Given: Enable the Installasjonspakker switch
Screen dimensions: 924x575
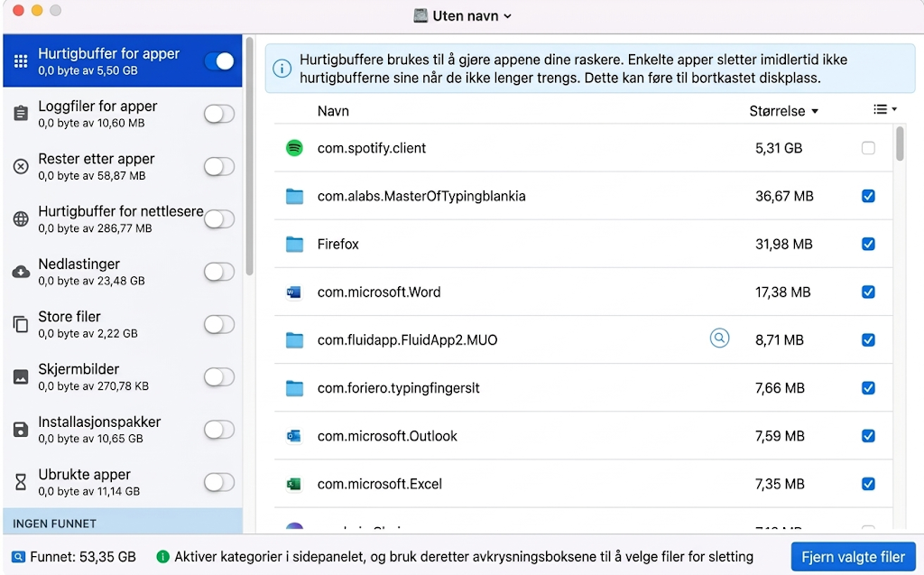Looking at the screenshot, I should tap(219, 430).
